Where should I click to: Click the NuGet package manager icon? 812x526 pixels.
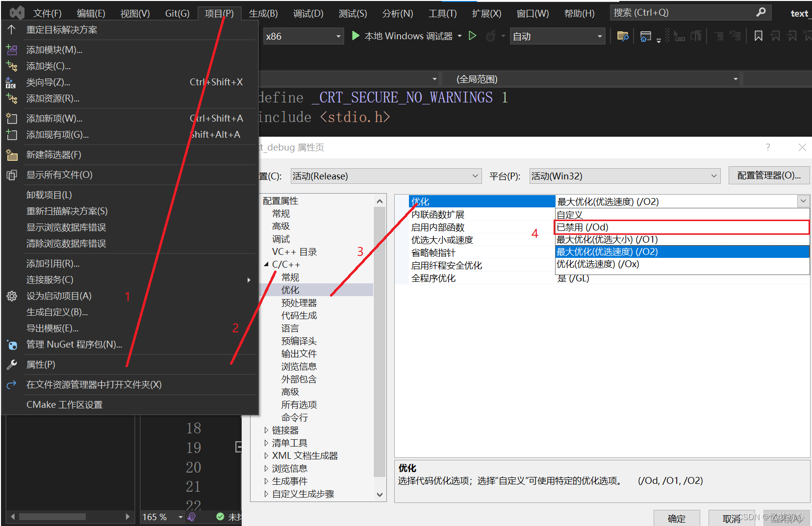tap(12, 345)
